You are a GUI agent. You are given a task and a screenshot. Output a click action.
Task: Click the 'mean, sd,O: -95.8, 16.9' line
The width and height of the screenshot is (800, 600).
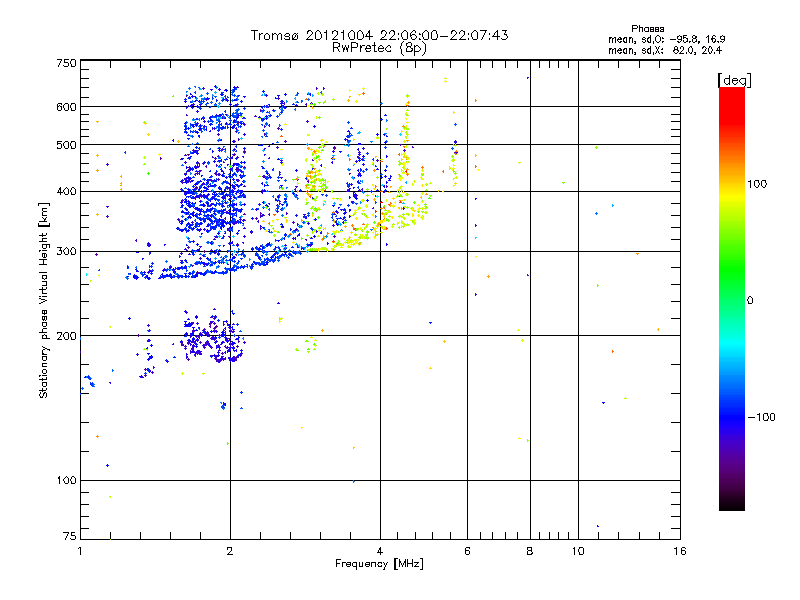coord(666,39)
